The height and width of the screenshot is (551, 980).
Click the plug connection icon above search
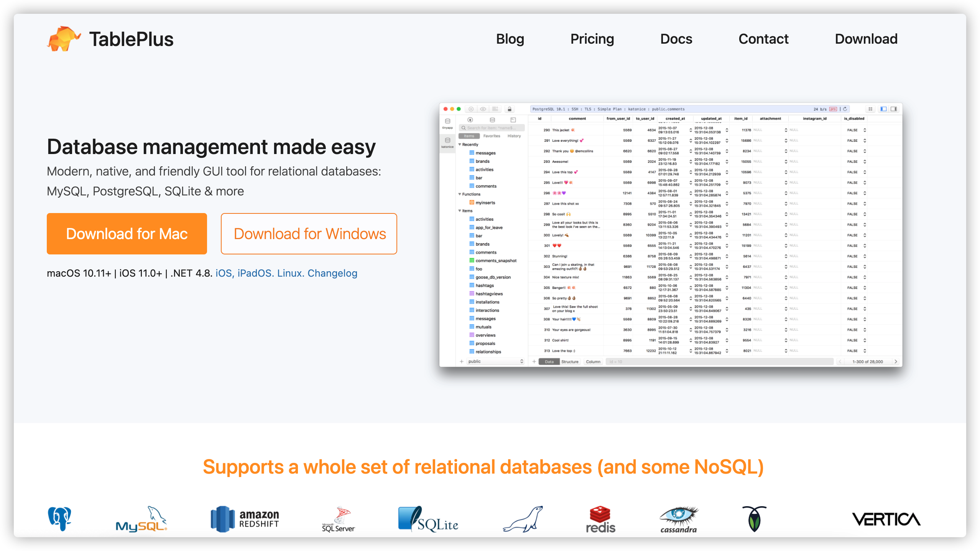pyautogui.click(x=470, y=120)
